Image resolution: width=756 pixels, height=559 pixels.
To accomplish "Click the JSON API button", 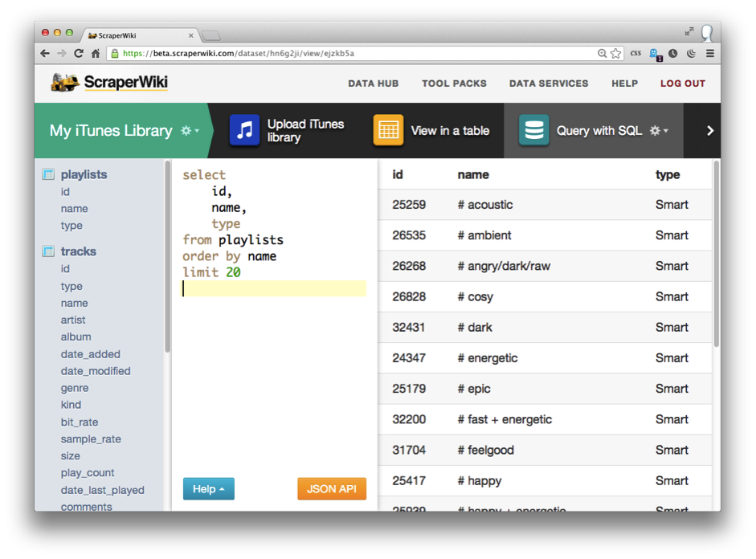I will pos(332,488).
